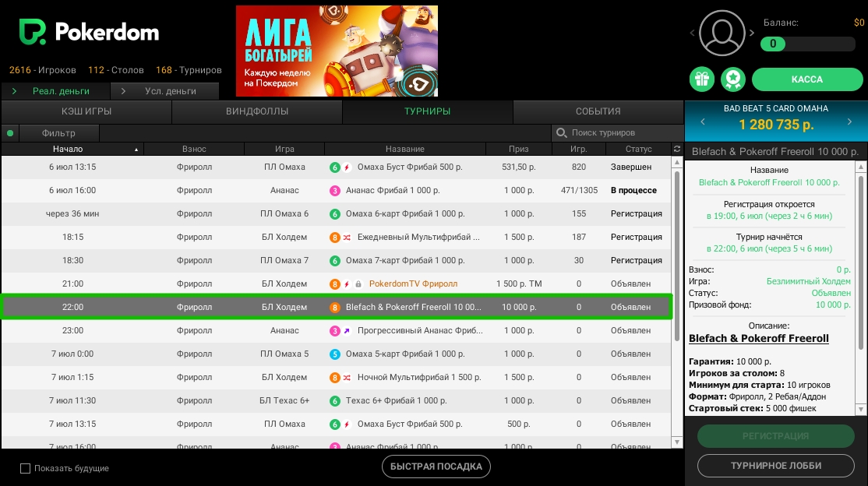
Task: Click pink 3 badge of Ананас Фрибай 1 000 р.
Action: pos(335,190)
